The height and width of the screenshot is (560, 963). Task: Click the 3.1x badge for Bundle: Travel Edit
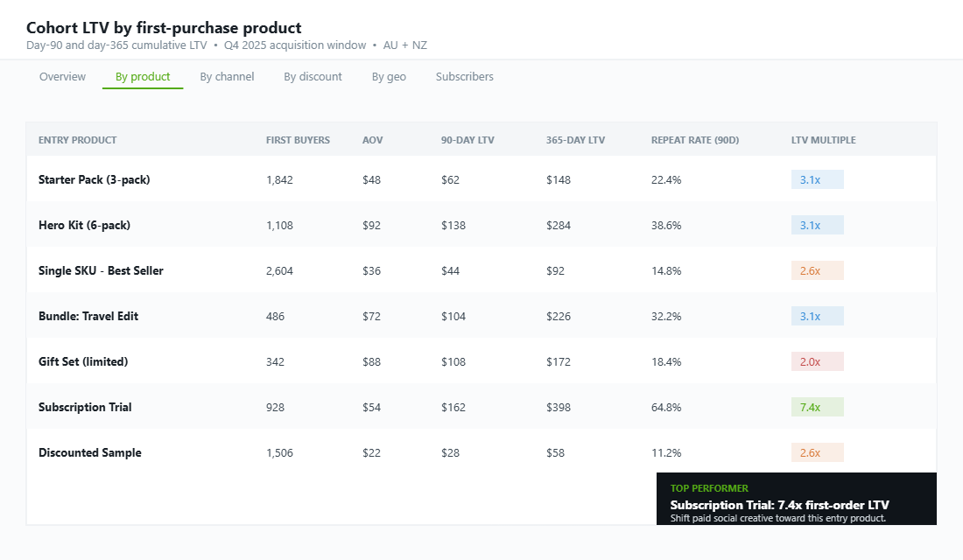pos(817,316)
